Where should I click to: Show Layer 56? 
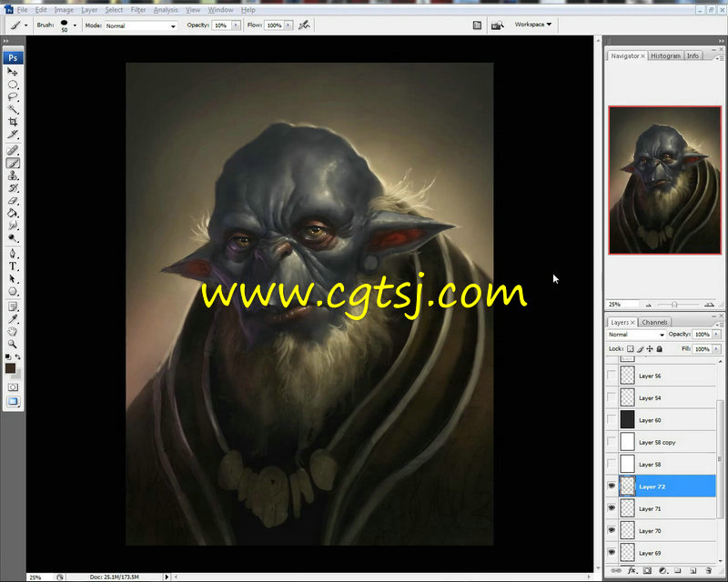(612, 376)
